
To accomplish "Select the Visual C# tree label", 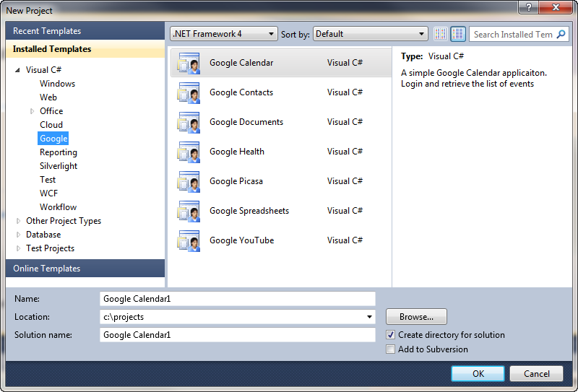I will click(43, 70).
